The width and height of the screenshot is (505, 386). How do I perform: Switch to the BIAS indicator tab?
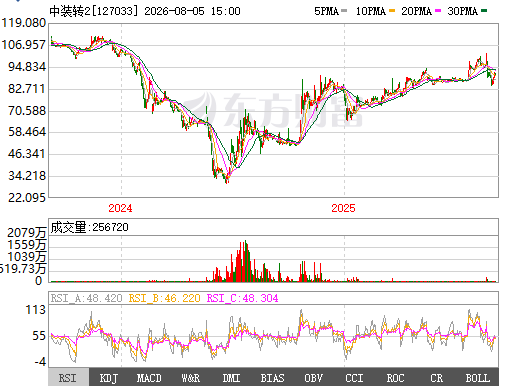[272, 378]
